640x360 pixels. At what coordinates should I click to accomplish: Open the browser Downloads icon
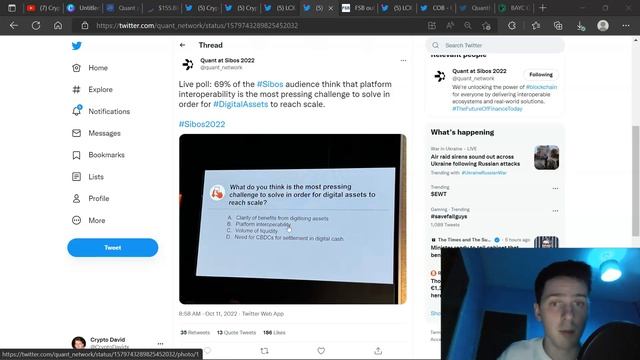tap(580, 26)
